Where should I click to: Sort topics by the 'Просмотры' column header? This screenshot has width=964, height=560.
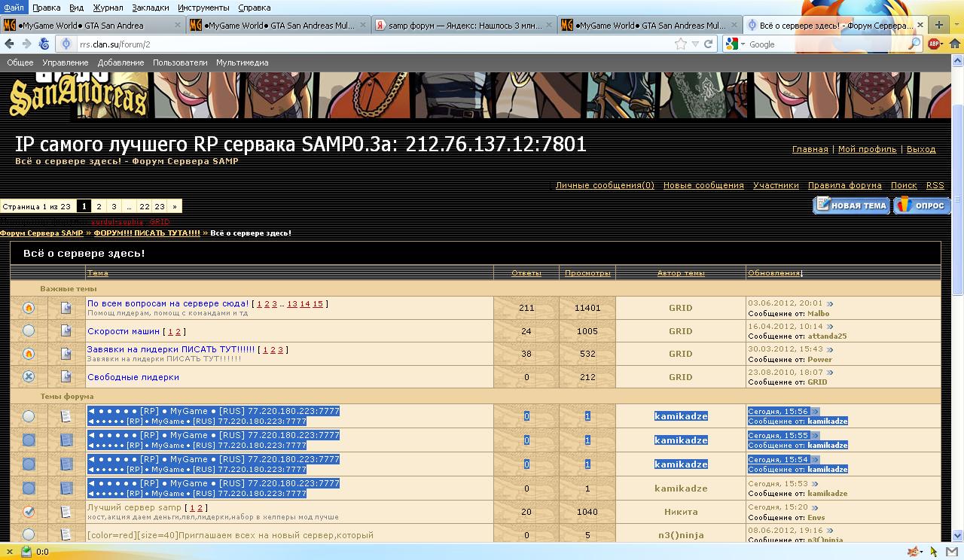[587, 273]
